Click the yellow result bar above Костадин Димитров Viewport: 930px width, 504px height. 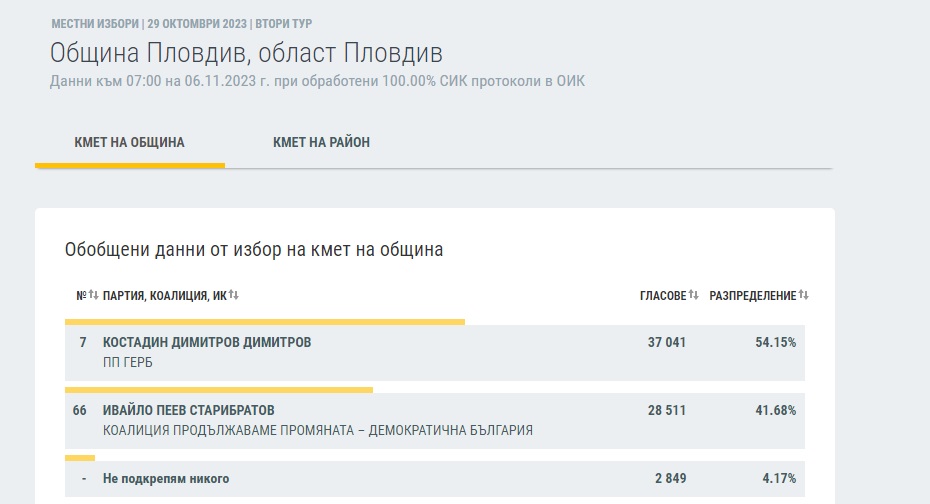point(264,322)
